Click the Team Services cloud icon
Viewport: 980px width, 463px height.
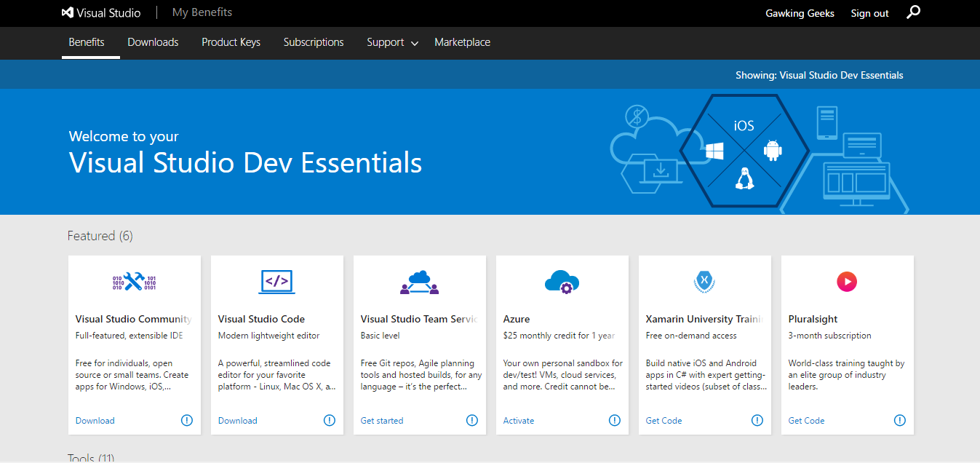tap(420, 282)
